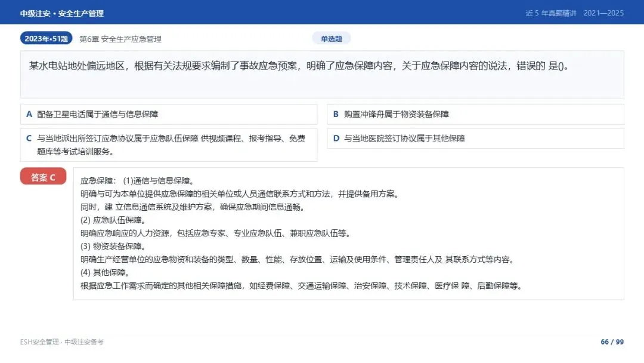This screenshot has width=644, height=363.
Task: Click the question stem about 某水电站
Action: click(x=322, y=75)
